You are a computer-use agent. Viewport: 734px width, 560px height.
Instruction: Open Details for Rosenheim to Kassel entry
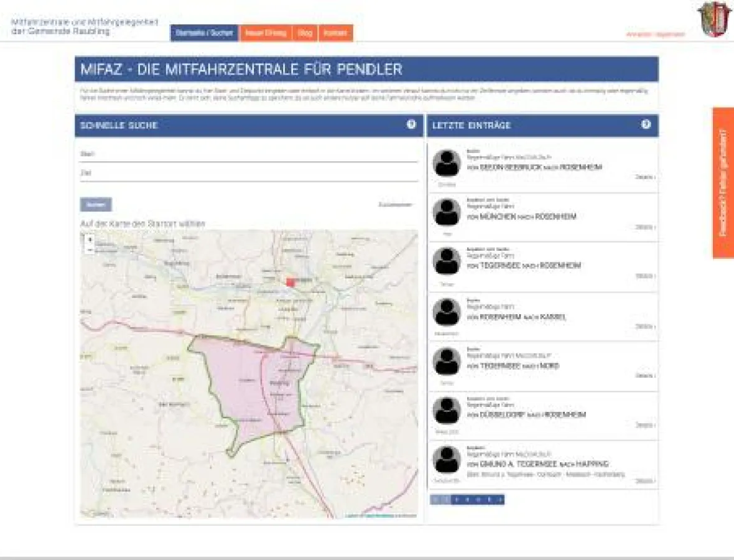pyautogui.click(x=645, y=326)
